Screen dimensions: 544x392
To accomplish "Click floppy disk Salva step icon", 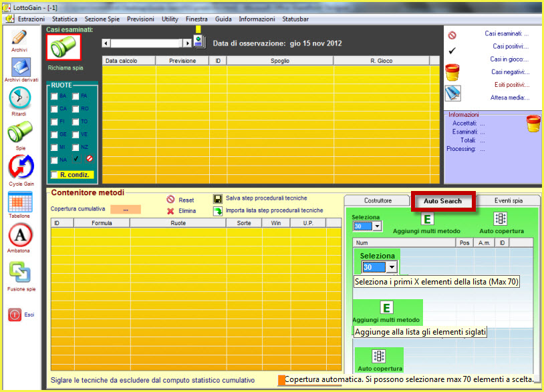I will 217,198.
